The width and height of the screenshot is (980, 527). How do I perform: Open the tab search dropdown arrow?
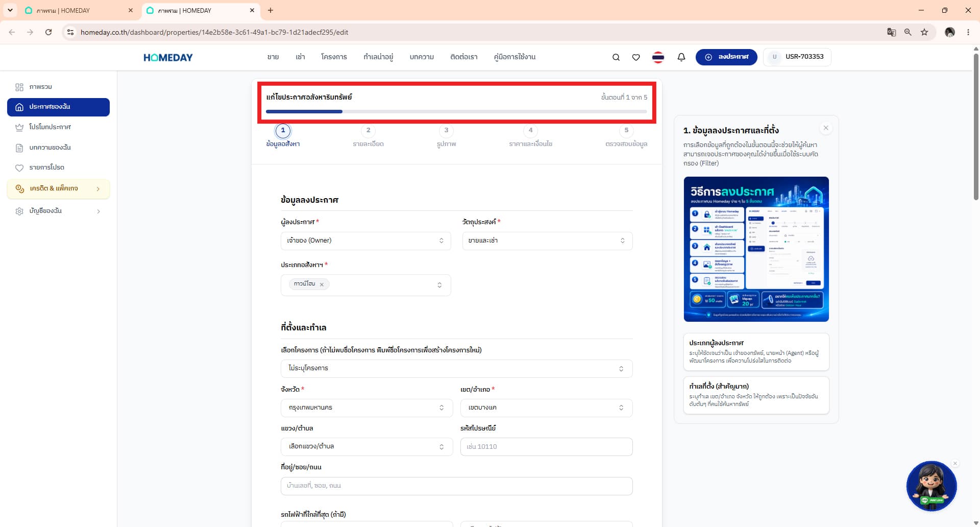[x=10, y=10]
